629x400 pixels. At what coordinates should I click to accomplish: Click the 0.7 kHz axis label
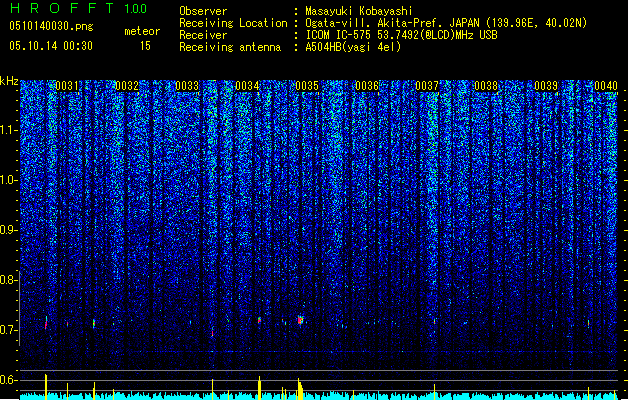(8, 330)
